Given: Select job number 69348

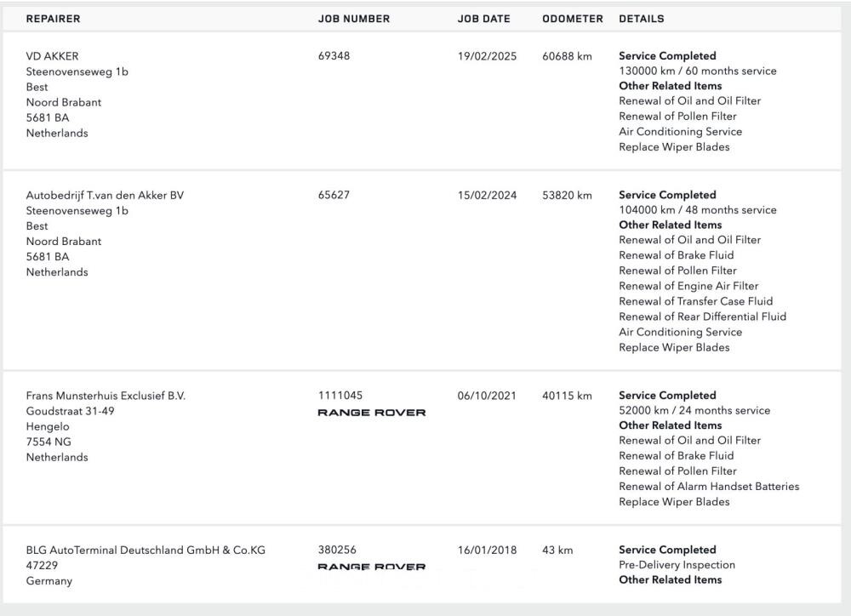Looking at the screenshot, I should tap(334, 56).
